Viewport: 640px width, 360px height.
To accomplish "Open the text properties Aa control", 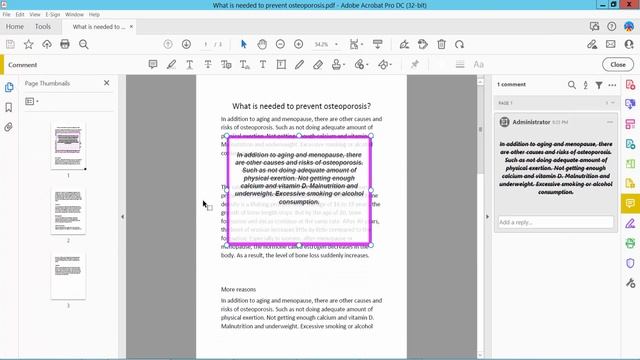I will (x=478, y=64).
